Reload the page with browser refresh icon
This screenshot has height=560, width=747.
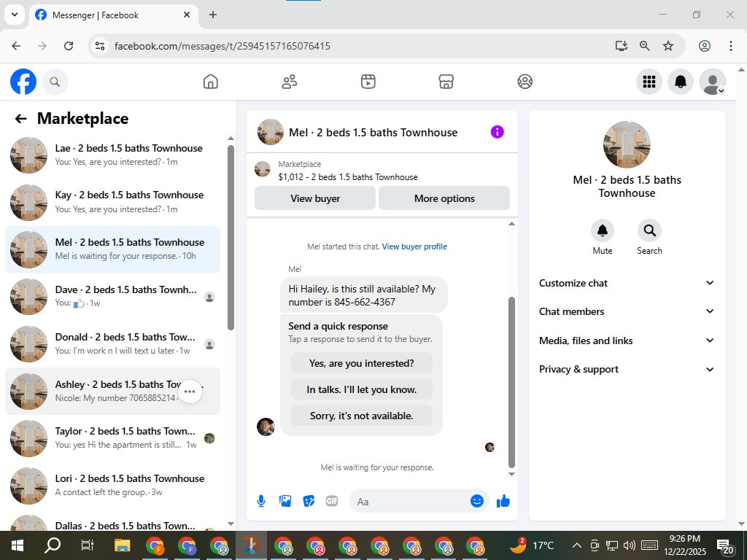pos(69,46)
